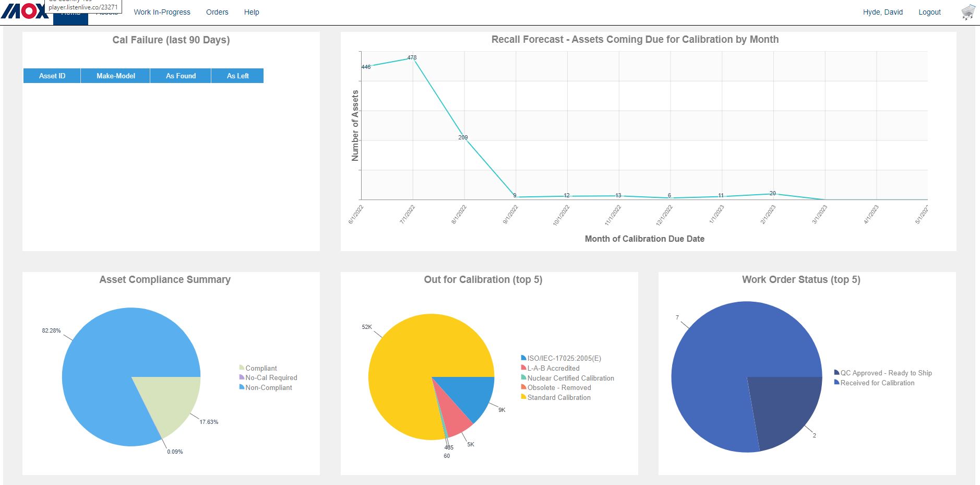980x485 pixels.
Task: Toggle QC Approved - Ready to Ship legend
Action: pyautogui.click(x=886, y=373)
